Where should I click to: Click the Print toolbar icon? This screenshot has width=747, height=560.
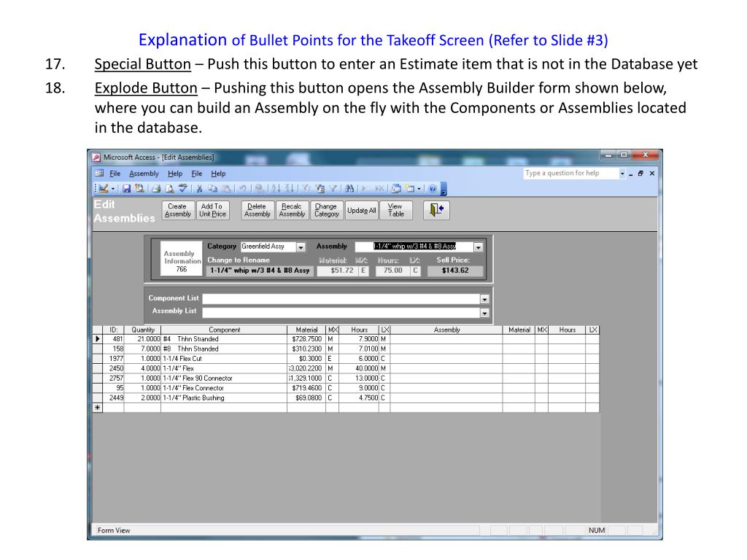(x=156, y=189)
